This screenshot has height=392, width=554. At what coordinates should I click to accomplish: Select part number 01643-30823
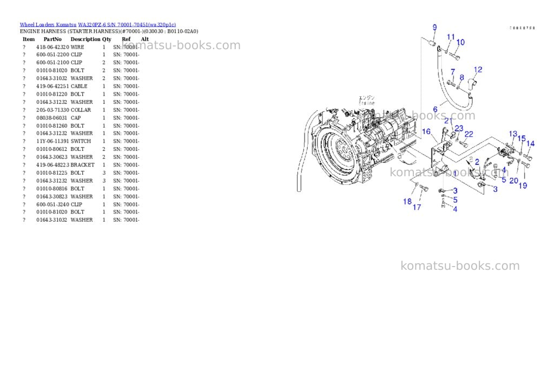tap(51, 197)
